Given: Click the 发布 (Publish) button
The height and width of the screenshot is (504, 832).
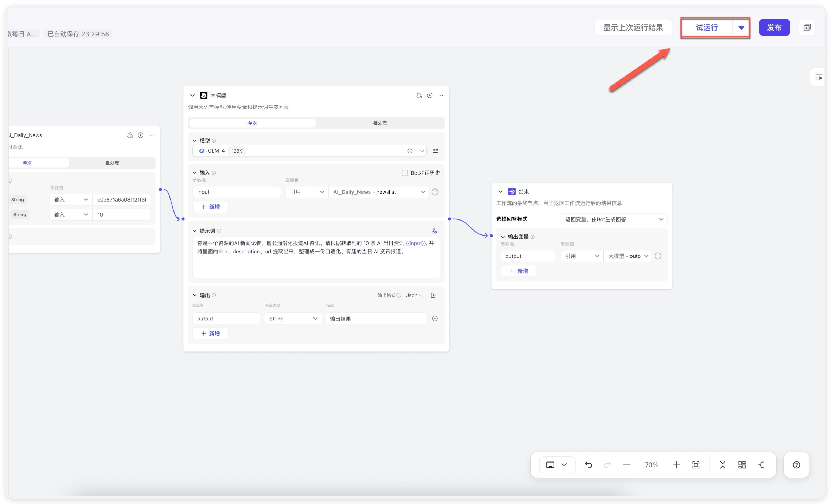Looking at the screenshot, I should pos(774,27).
